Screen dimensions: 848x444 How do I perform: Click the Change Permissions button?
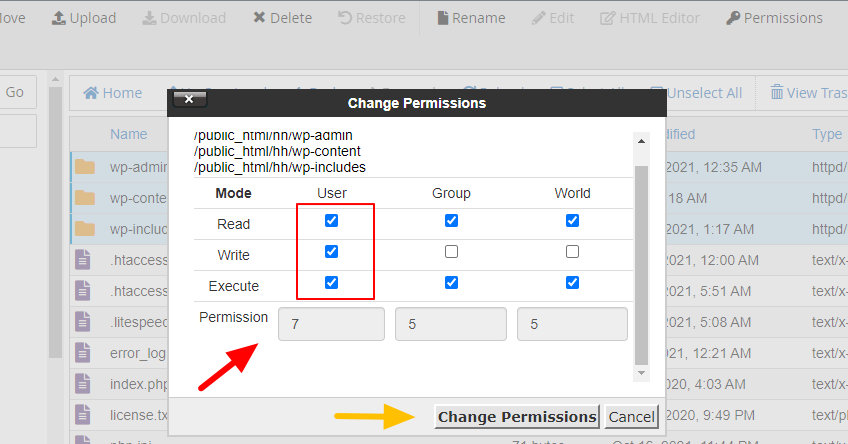click(517, 417)
